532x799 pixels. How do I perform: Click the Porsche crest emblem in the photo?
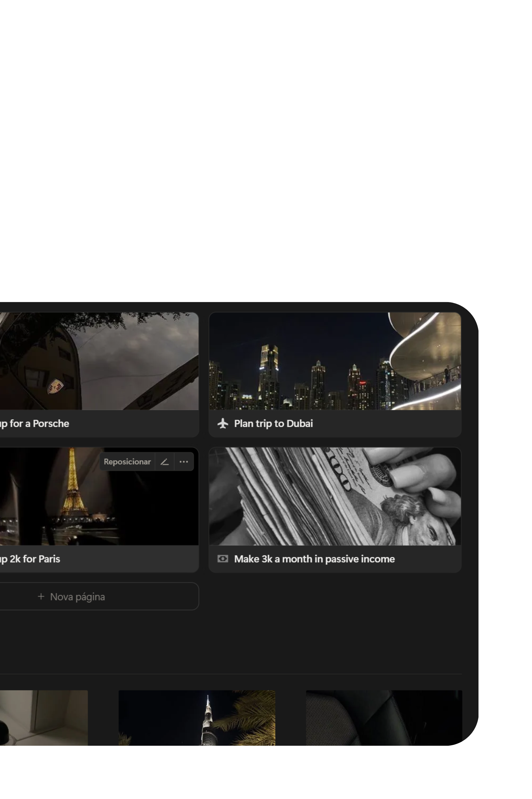(55, 386)
